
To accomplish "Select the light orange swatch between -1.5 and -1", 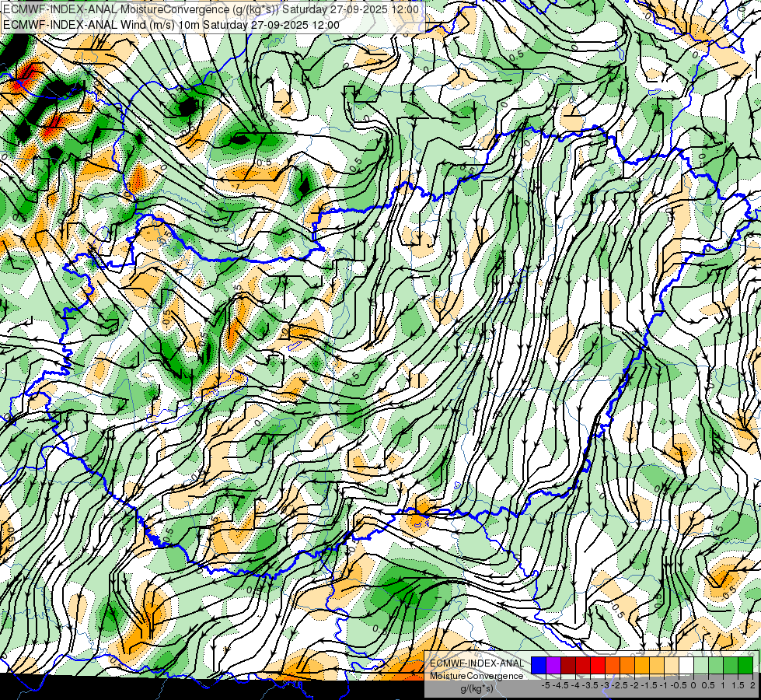I will pos(657,666).
